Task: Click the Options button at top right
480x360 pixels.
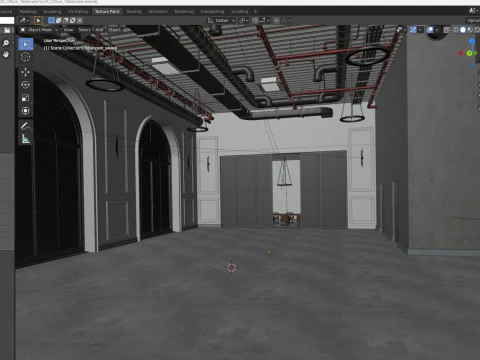Action: (473, 21)
